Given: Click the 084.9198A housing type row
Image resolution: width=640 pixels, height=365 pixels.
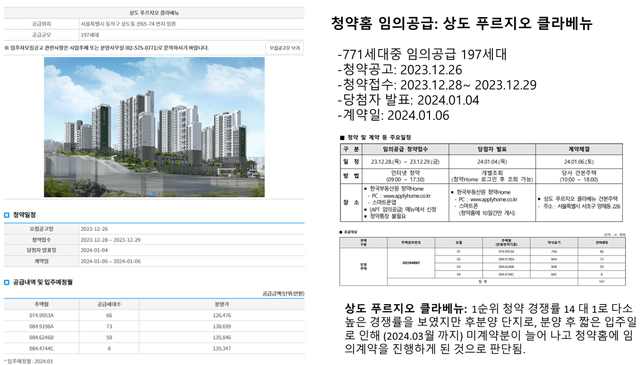Looking at the screenshot, I should (154, 327).
